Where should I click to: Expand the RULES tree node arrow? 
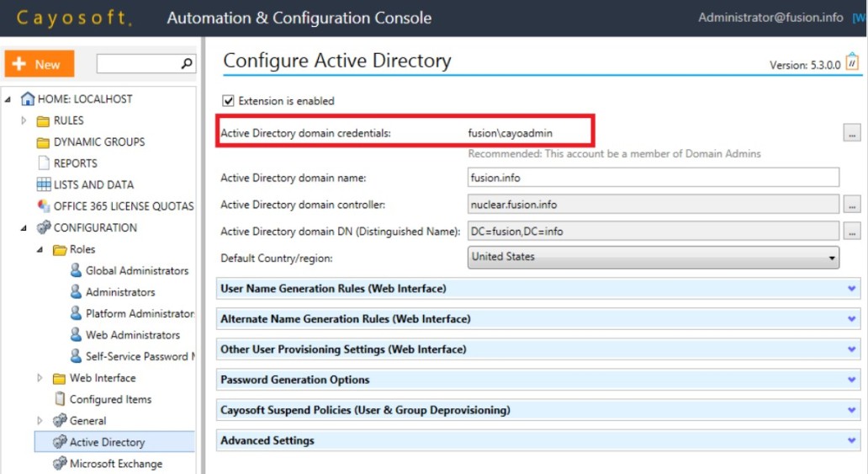point(24,120)
